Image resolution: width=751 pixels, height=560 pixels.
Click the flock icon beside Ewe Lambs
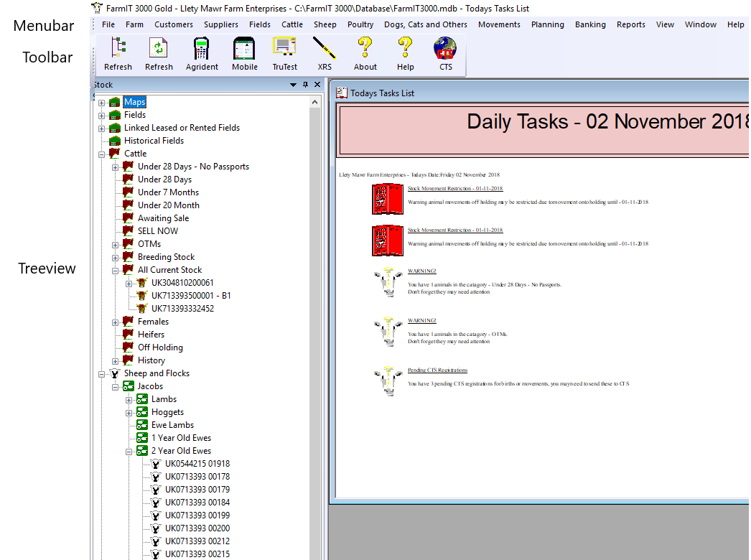(x=141, y=425)
